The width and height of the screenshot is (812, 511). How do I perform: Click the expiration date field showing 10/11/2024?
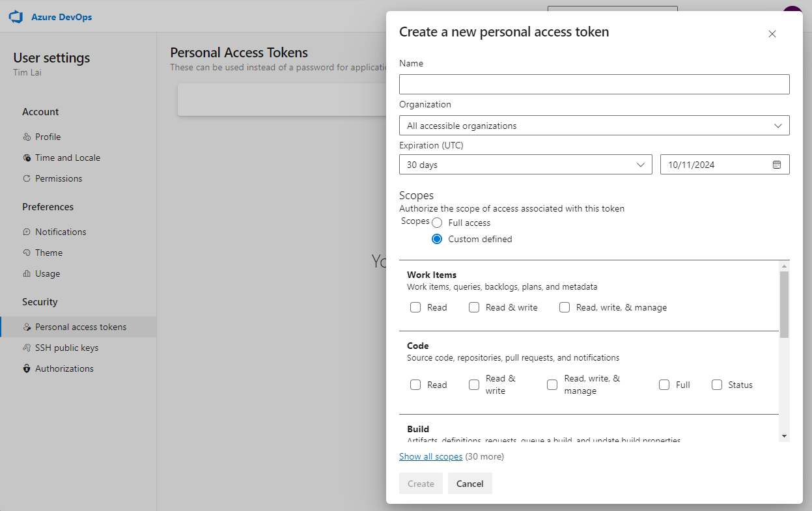pos(725,165)
